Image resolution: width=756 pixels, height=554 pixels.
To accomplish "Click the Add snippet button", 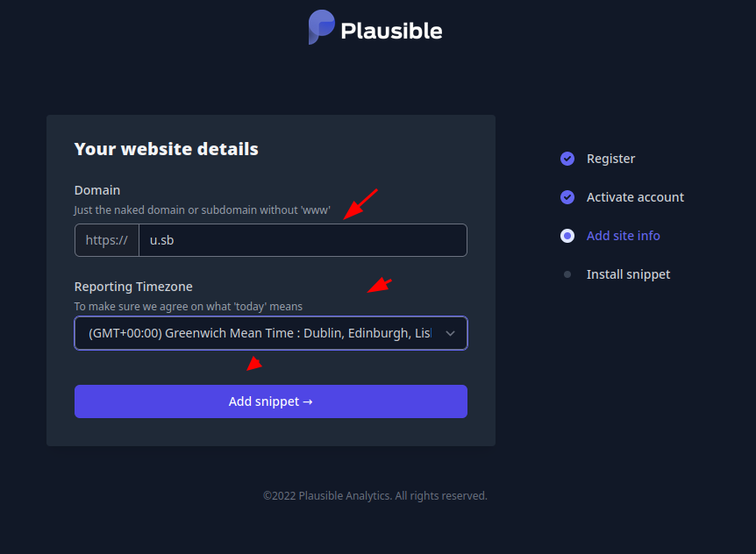I will 271,401.
